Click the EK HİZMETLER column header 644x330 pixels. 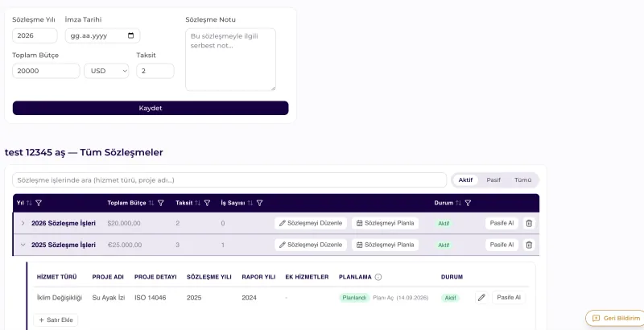307,277
